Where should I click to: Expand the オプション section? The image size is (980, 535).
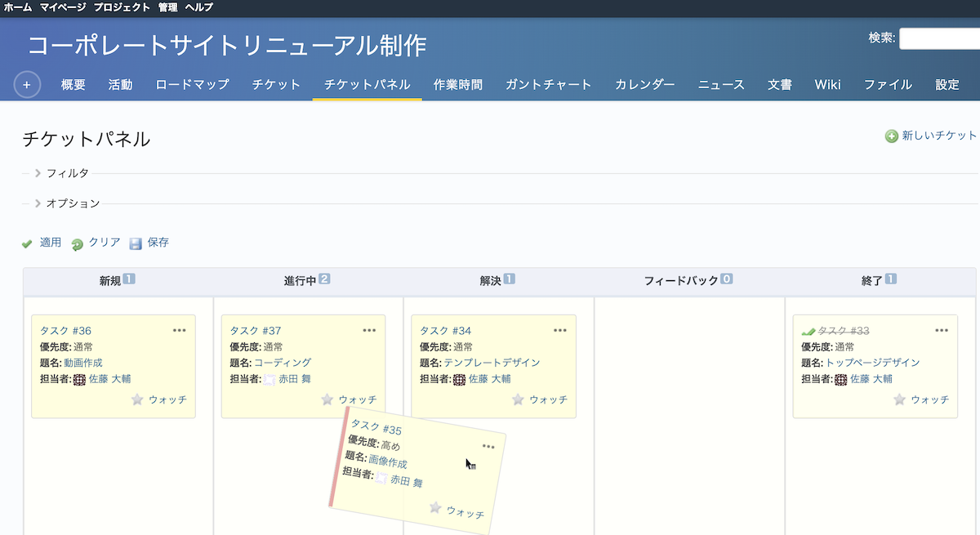(73, 203)
